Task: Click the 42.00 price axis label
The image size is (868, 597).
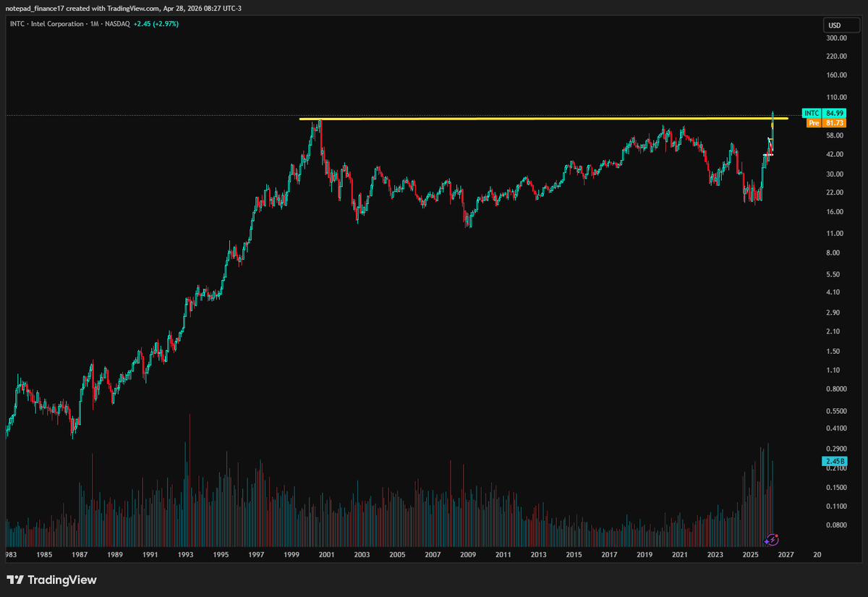Action: tap(835, 154)
